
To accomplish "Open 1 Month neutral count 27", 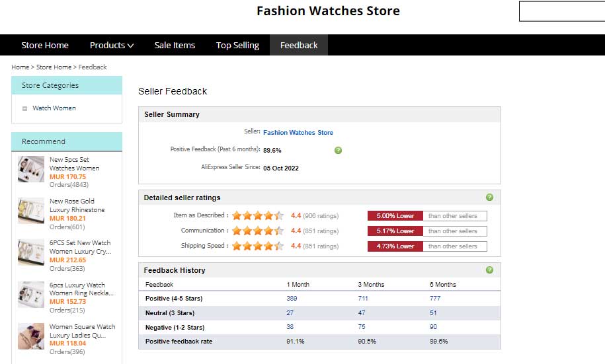I will (x=290, y=312).
